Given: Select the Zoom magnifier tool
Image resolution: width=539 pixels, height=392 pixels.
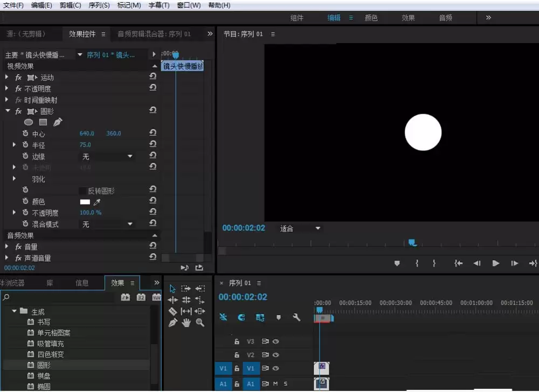Looking at the screenshot, I should click(200, 323).
